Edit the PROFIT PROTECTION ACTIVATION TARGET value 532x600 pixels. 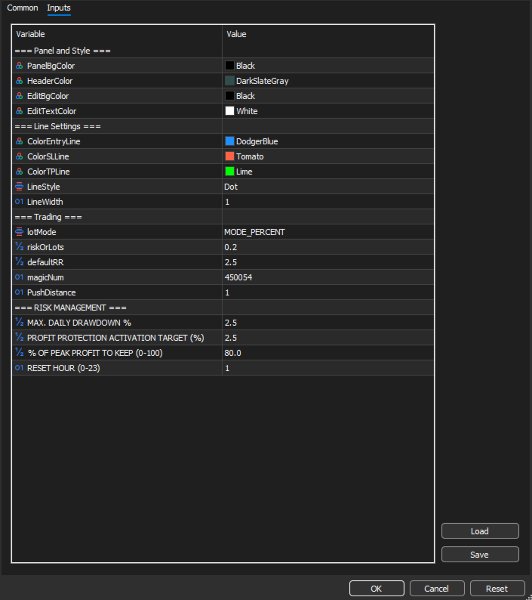[x=328, y=338]
